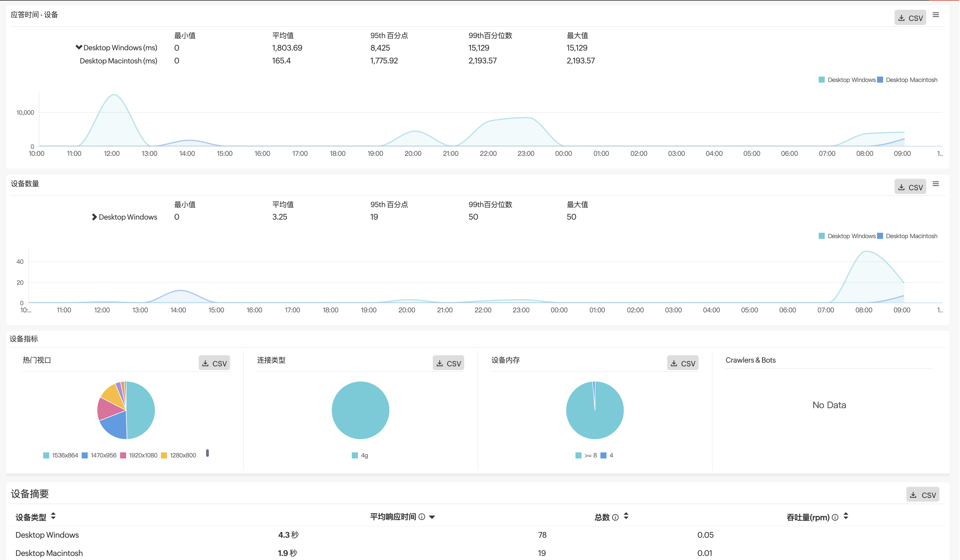The height and width of the screenshot is (560, 960).
Task: Expand Desktop Windows row in device count
Action: click(x=94, y=217)
